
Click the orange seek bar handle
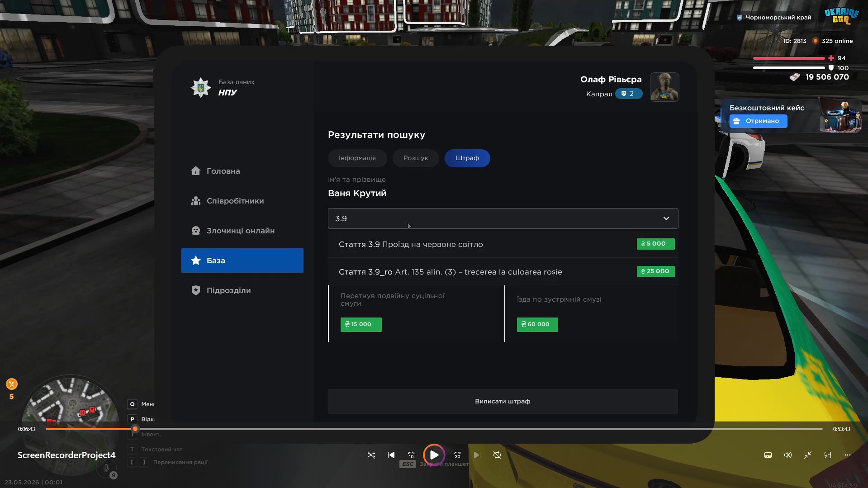tap(135, 429)
